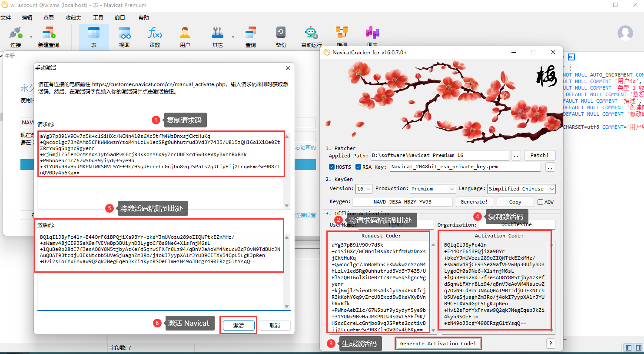The image size is (644, 354).
Task: Open 自动运行 (Automation) robot icon
Action: tap(311, 33)
